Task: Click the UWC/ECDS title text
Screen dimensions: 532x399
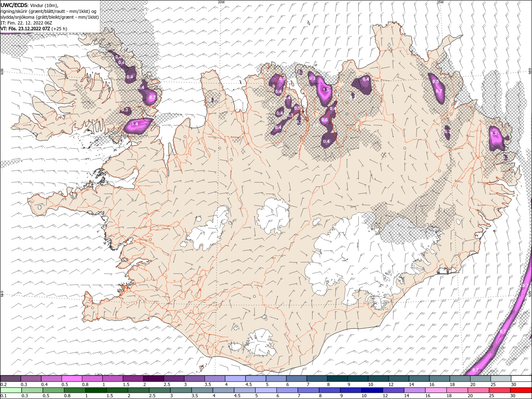Action: point(14,5)
